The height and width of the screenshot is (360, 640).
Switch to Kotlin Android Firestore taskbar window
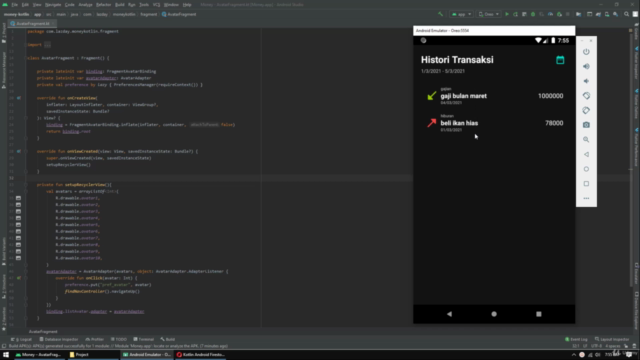(x=201, y=355)
